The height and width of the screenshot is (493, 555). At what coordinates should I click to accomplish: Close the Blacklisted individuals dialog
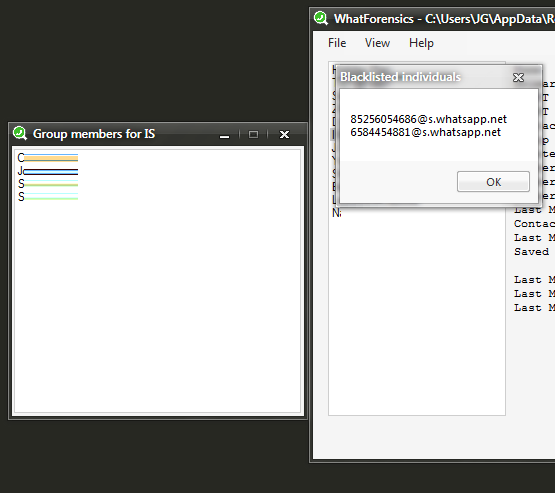pyautogui.click(x=518, y=77)
